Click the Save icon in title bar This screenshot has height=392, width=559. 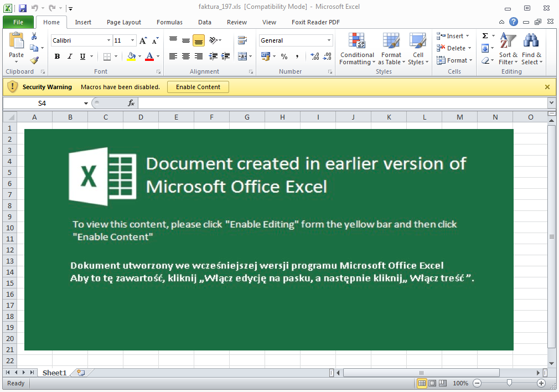[23, 8]
